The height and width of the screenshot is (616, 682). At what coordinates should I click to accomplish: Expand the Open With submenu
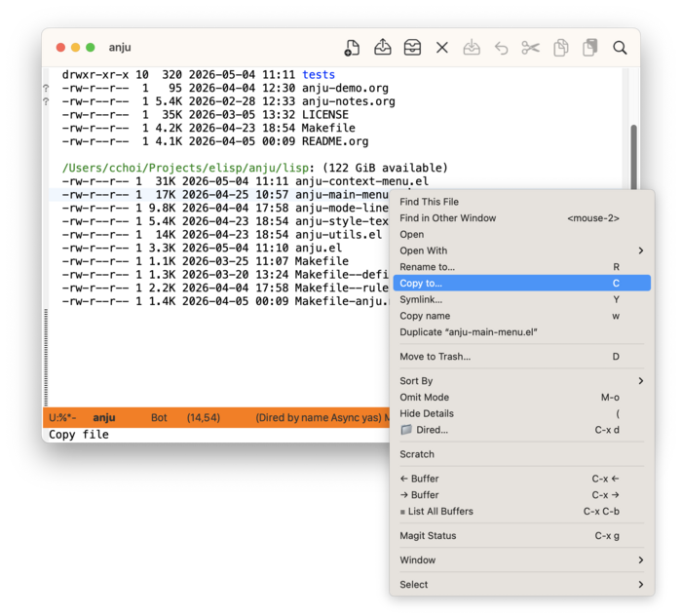coord(522,250)
